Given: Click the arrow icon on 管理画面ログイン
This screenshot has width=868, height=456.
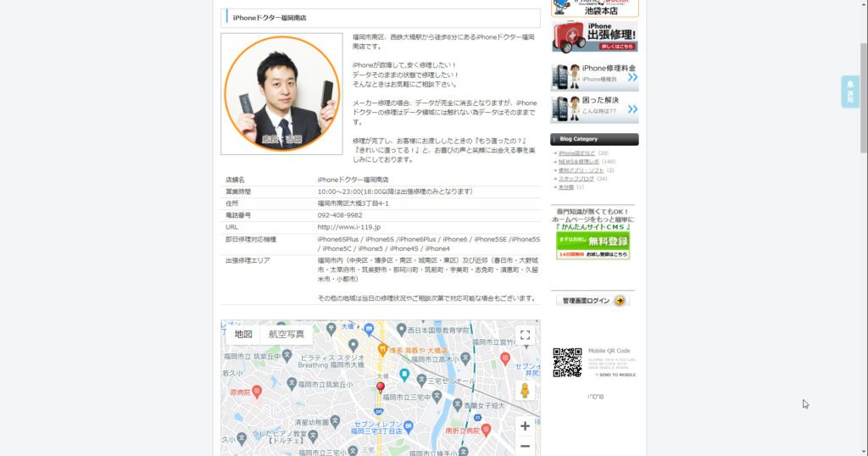Looking at the screenshot, I should point(620,301).
